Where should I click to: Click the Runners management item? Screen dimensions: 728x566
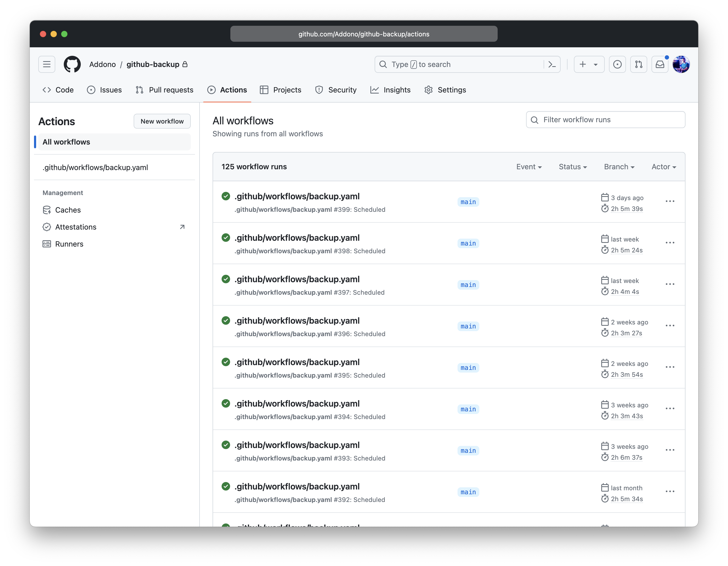coord(69,243)
